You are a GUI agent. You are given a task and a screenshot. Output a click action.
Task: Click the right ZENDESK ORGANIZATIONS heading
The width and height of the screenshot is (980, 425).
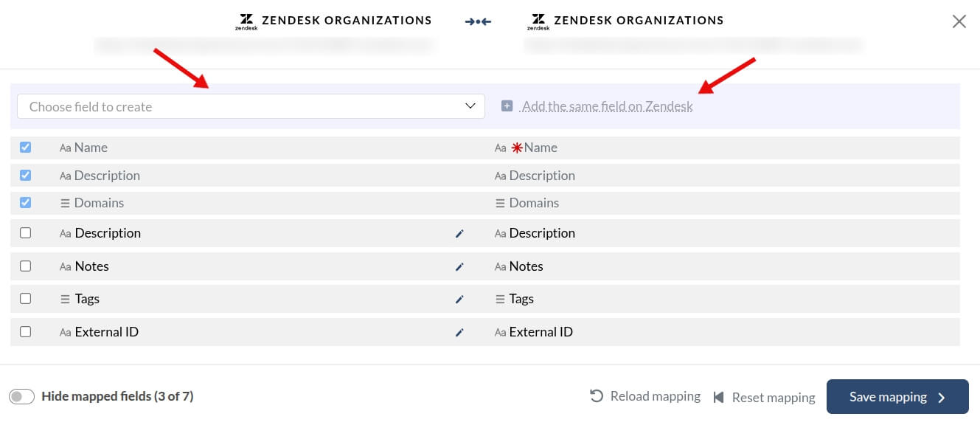[639, 21]
